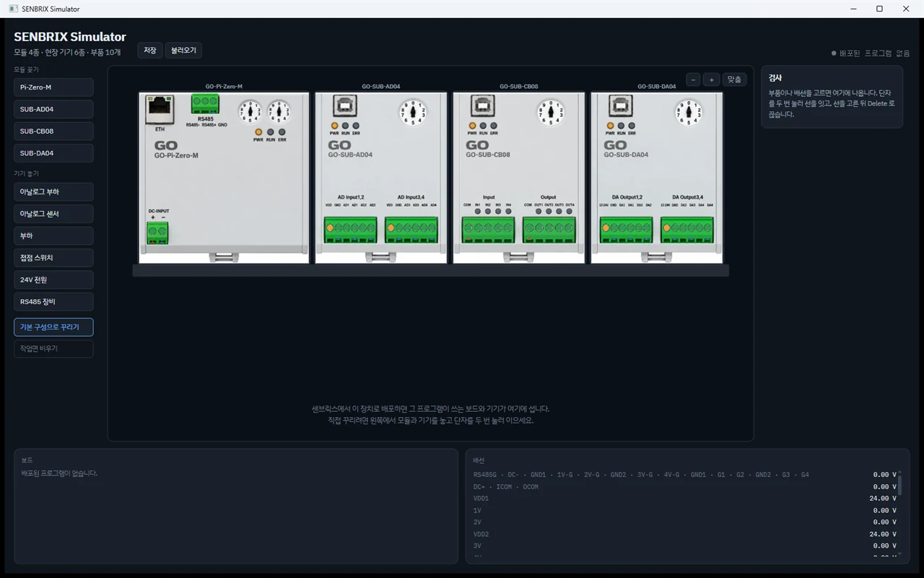
Task: Click the PWR LED on GO-Pi-Zero-M
Action: point(258,132)
